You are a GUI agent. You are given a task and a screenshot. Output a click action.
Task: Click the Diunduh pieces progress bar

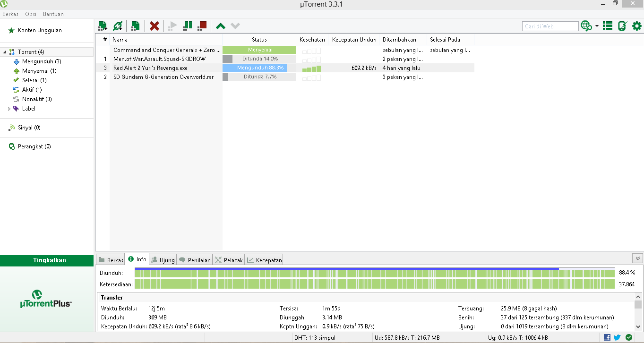coord(374,273)
